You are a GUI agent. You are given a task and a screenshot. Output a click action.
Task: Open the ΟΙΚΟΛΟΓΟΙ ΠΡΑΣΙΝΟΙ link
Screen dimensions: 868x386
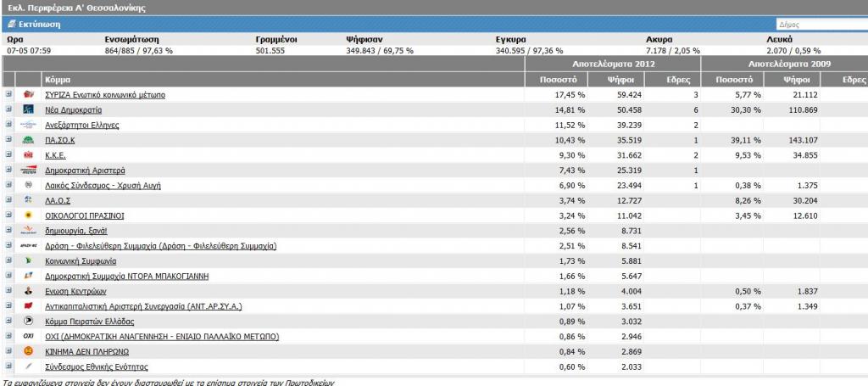click(x=85, y=215)
